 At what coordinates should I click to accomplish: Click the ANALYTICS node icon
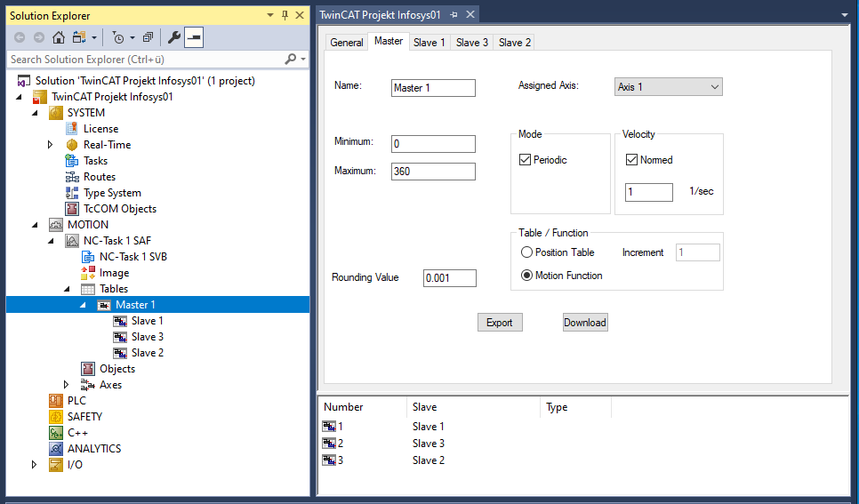[56, 449]
